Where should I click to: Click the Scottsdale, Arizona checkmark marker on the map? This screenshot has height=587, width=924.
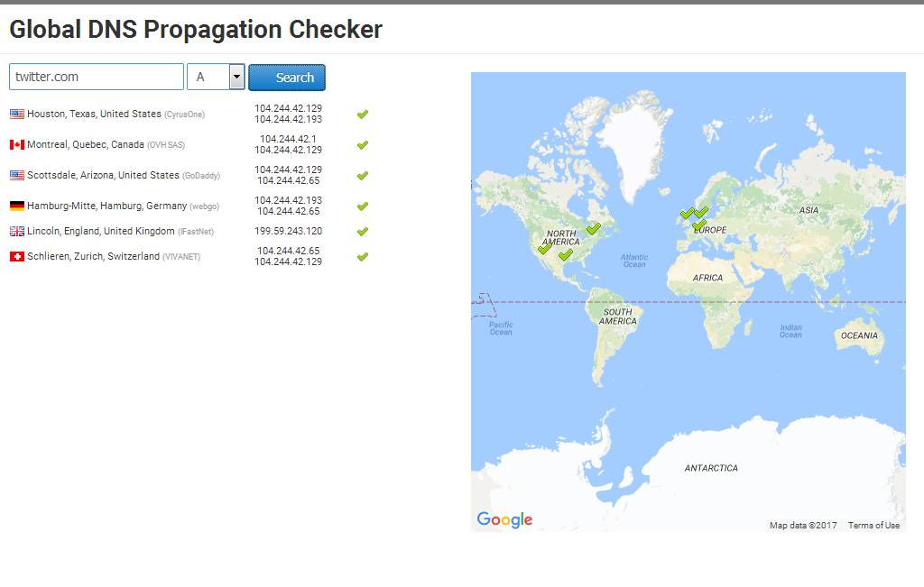(545, 248)
